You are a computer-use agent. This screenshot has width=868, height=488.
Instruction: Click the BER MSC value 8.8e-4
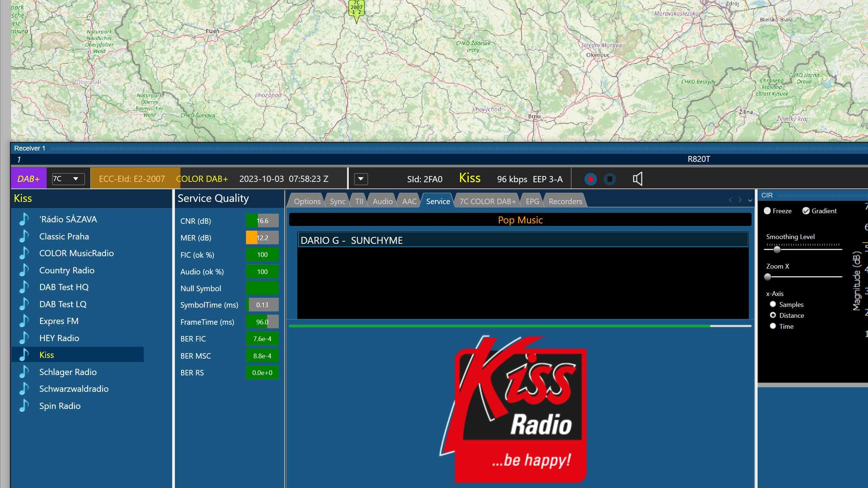[x=262, y=356]
